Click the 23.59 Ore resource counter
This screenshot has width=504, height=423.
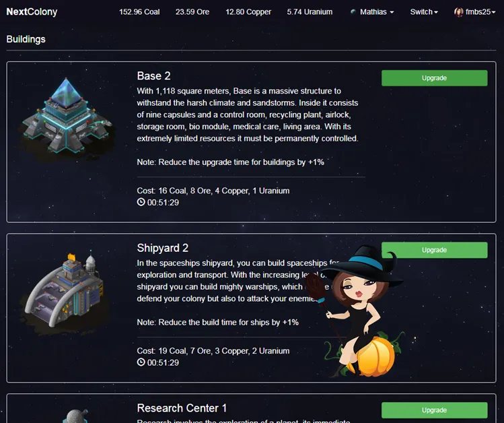[x=192, y=12]
